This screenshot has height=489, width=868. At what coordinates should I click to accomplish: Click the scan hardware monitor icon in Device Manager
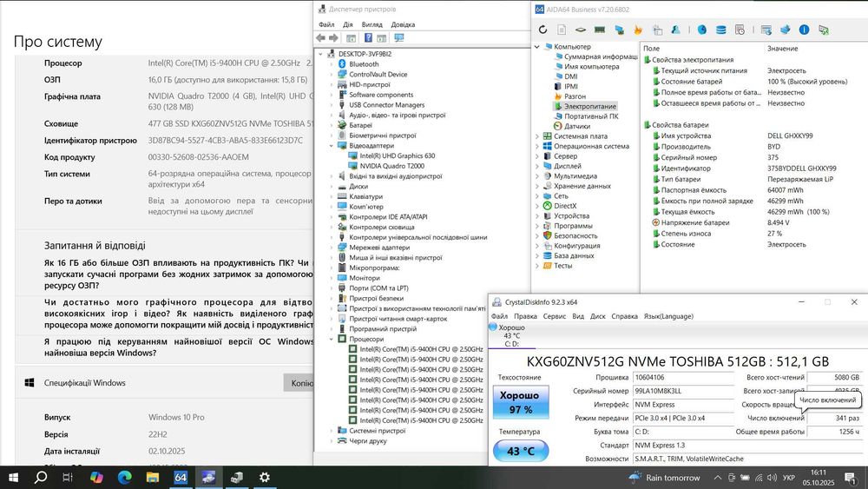(399, 37)
